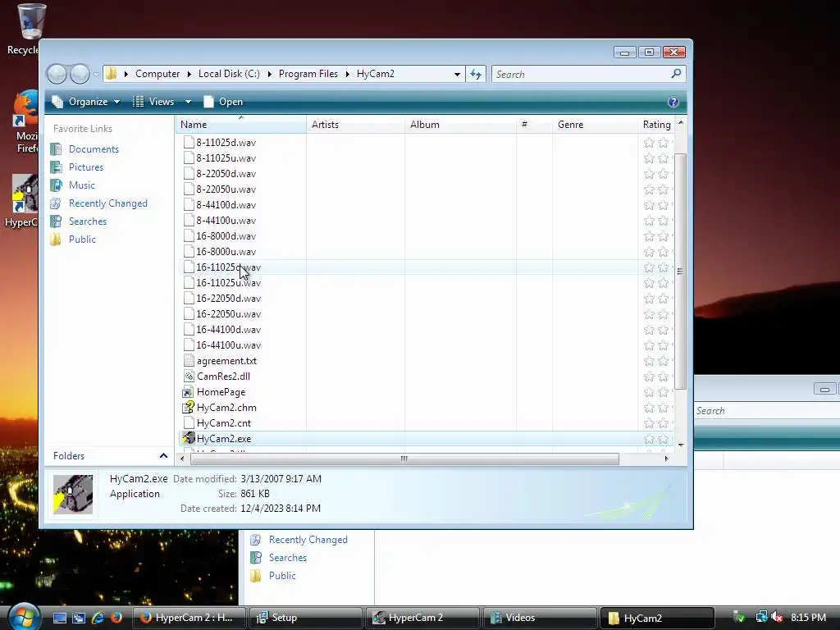The width and height of the screenshot is (840, 630).
Task: Set rating stars for 8-22050d.wav
Action: [x=658, y=174]
